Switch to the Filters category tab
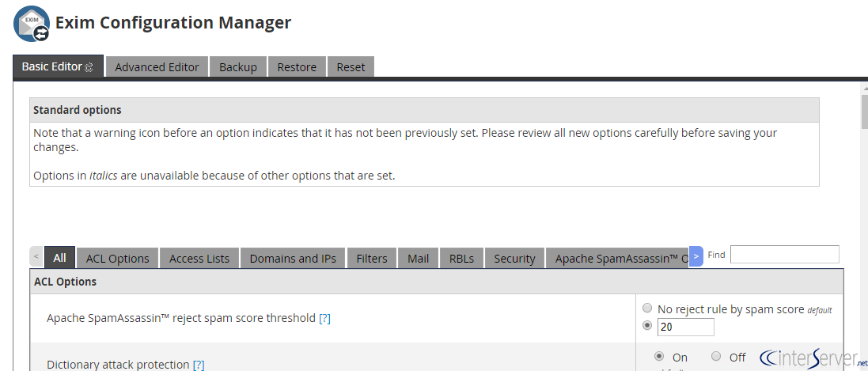868x371 pixels. click(371, 259)
